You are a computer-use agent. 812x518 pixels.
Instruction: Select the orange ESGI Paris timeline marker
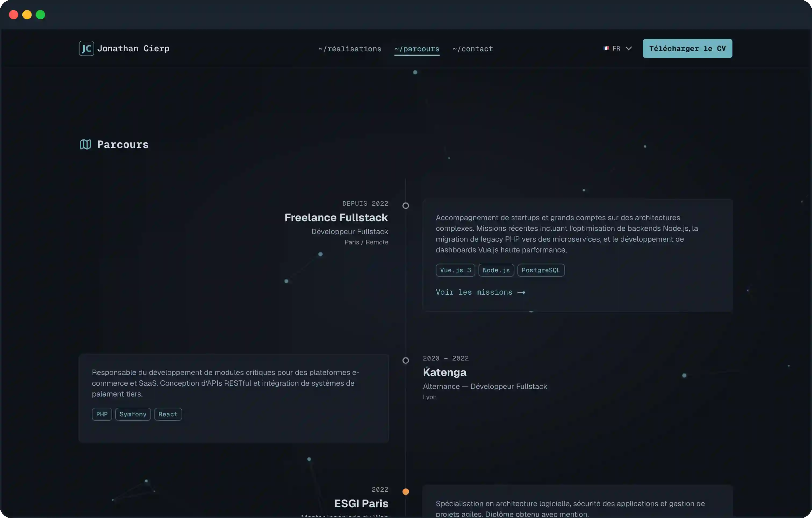(406, 492)
